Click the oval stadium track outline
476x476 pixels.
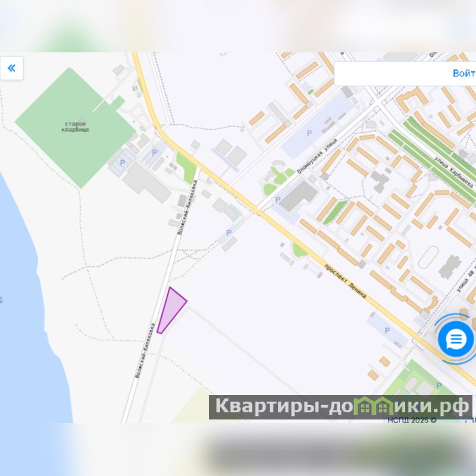428,257
